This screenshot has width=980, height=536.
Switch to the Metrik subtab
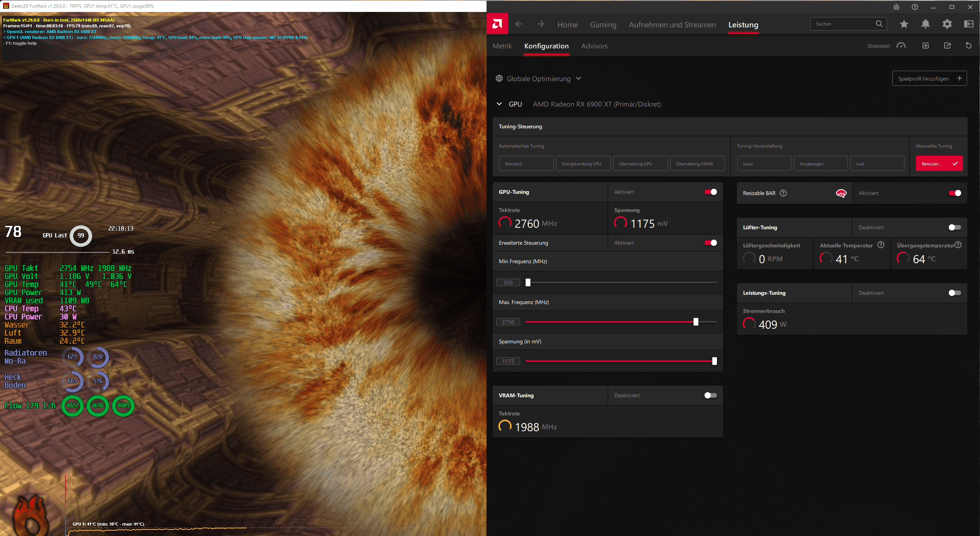coord(502,46)
